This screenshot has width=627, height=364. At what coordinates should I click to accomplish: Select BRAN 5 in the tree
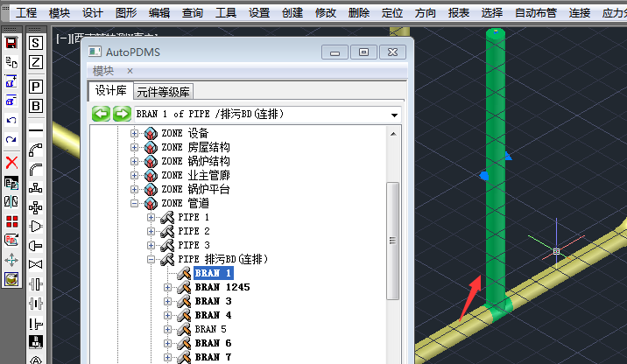[x=210, y=329]
